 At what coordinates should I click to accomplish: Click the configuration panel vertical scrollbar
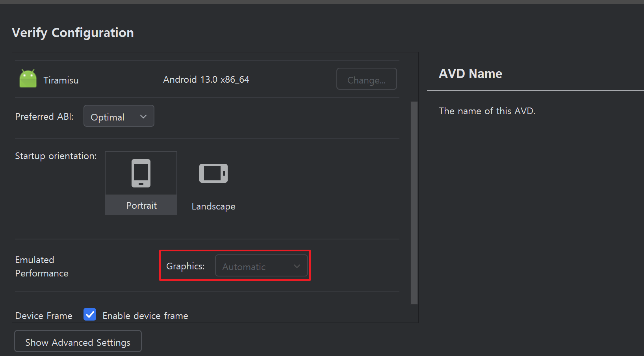[414, 203]
